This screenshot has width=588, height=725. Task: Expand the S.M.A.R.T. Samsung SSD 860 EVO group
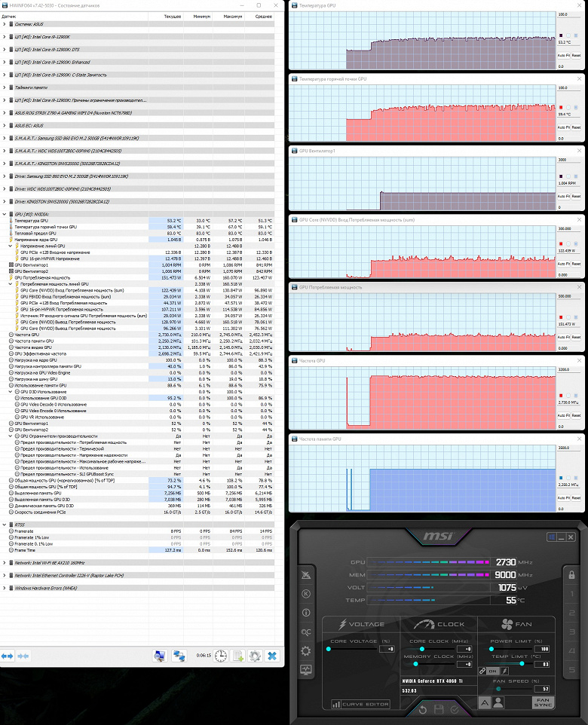[5, 138]
